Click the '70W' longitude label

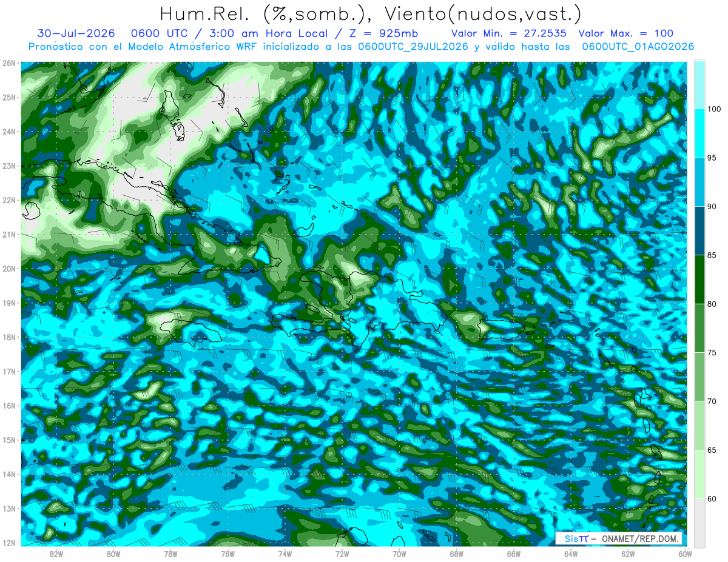tap(399, 554)
